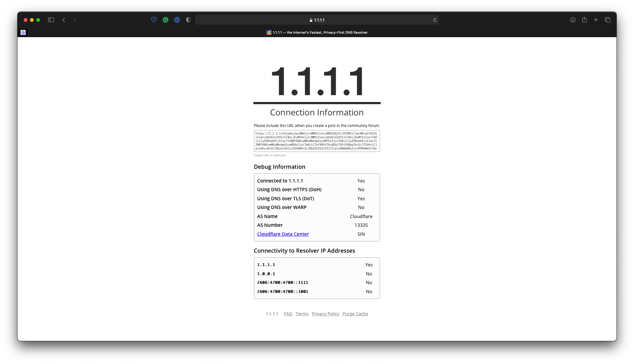
Task: Open the Cloudflare Data Center link
Action: point(283,234)
